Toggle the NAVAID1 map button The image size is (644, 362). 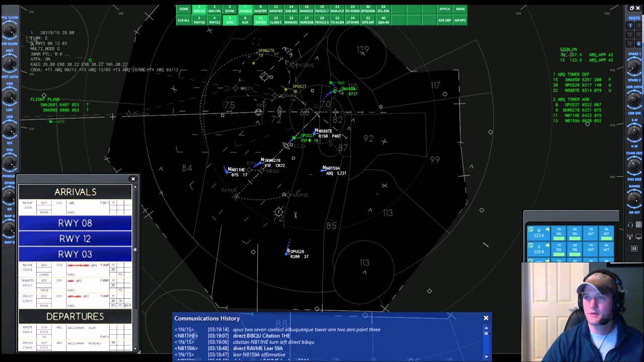click(x=291, y=20)
